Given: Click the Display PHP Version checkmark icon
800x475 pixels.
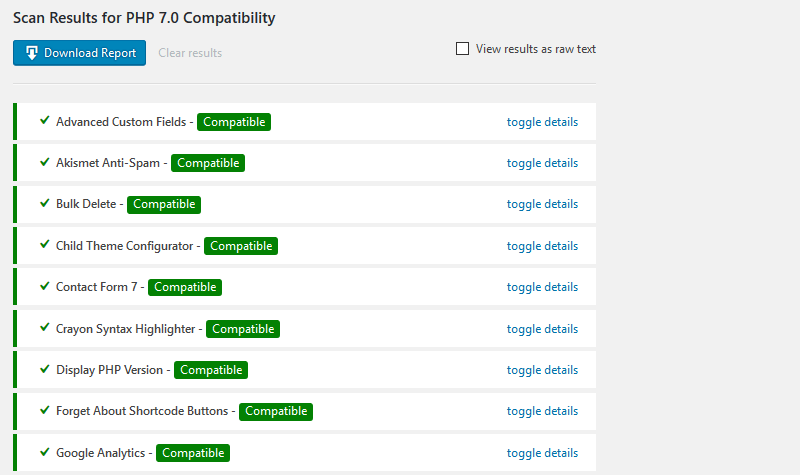Looking at the screenshot, I should click(44, 369).
